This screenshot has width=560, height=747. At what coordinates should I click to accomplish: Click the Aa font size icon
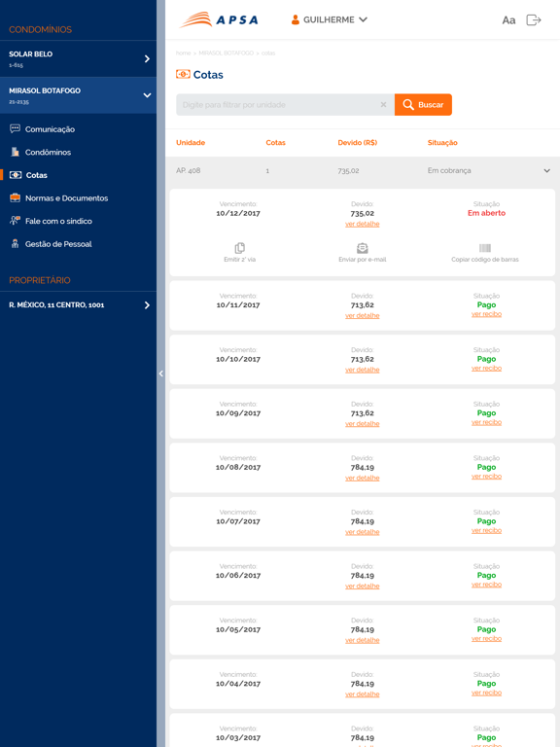(x=508, y=20)
